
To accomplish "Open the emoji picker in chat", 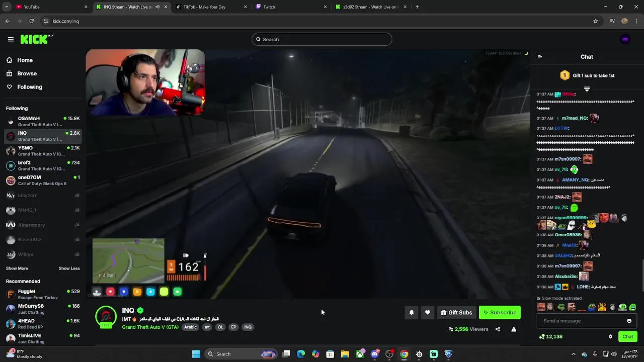I will coord(629,321).
